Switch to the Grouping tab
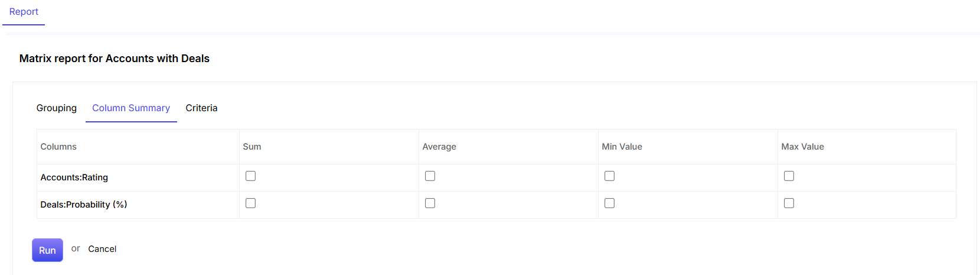 [57, 108]
